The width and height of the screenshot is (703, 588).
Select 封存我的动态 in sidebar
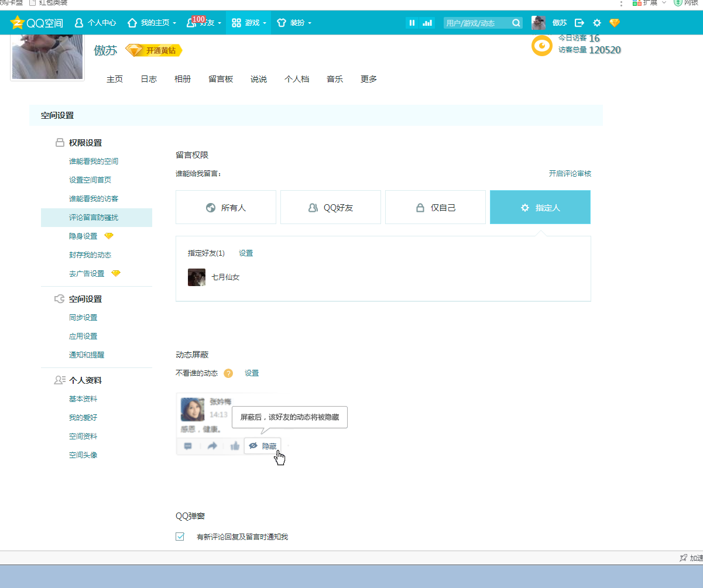click(90, 255)
